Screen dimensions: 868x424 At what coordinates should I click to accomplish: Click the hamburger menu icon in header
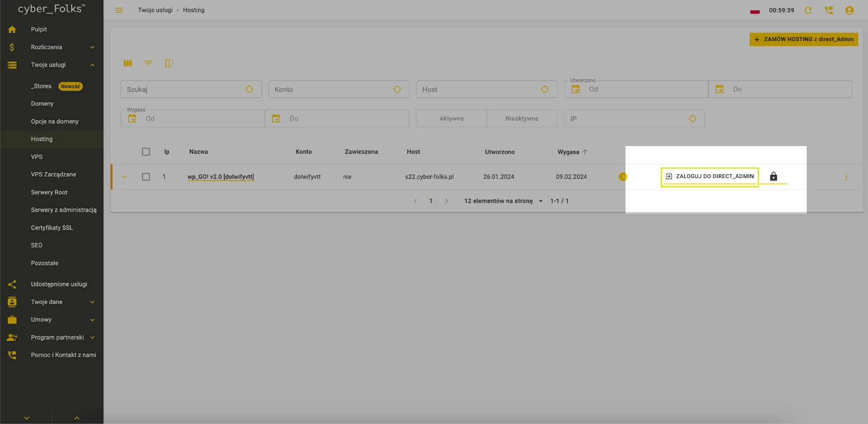point(119,10)
